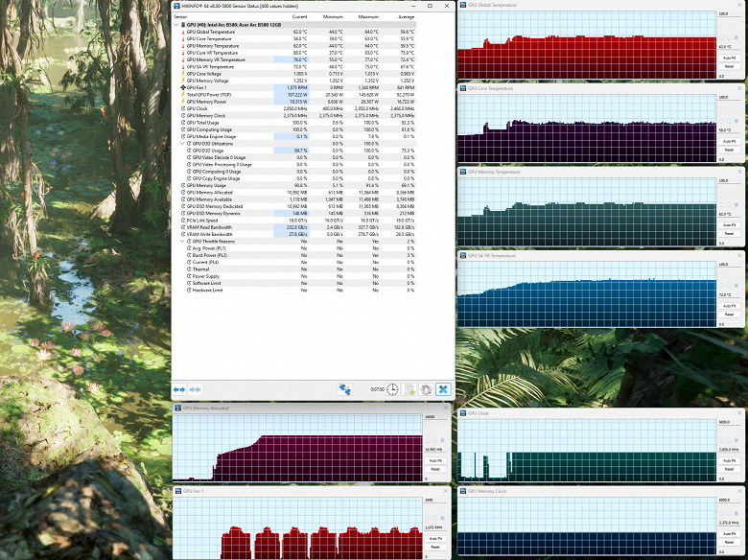Close the GPU Global Temperature graph window
The width and height of the screenshot is (748, 560).
click(x=739, y=5)
